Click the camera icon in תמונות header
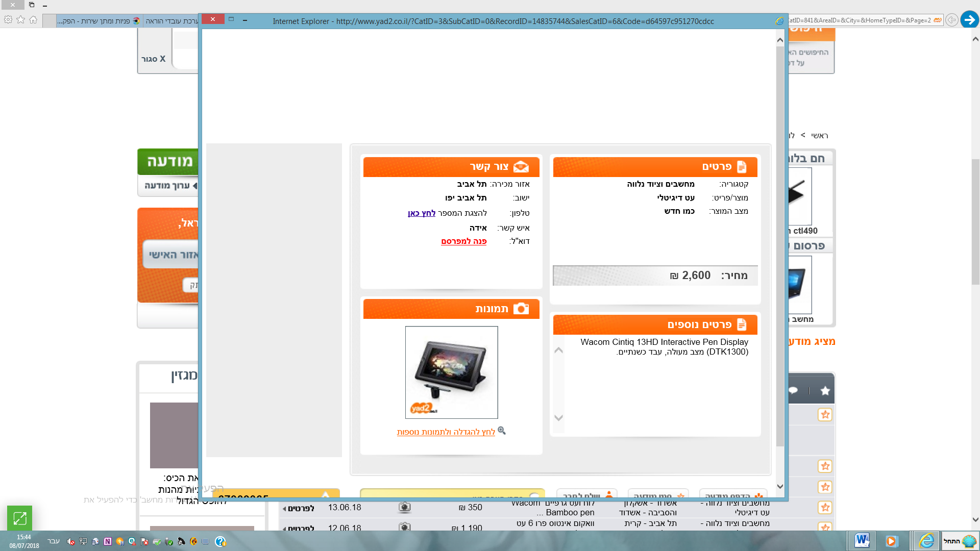The height and width of the screenshot is (551, 980). click(521, 309)
